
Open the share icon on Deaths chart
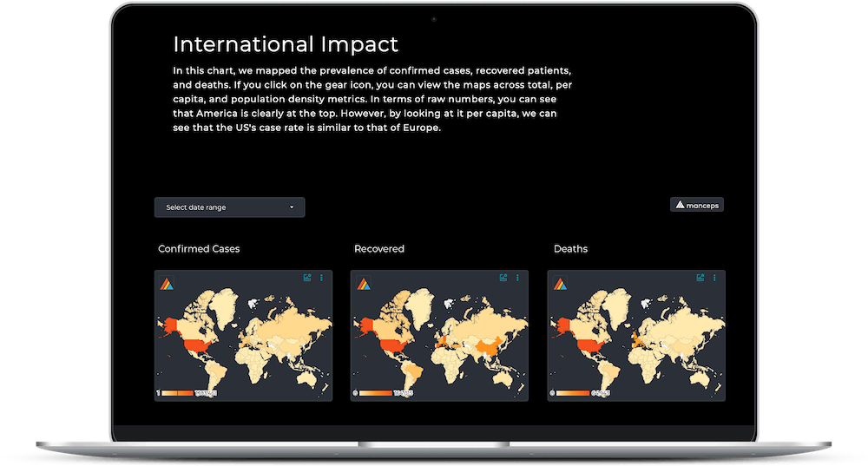(x=700, y=278)
